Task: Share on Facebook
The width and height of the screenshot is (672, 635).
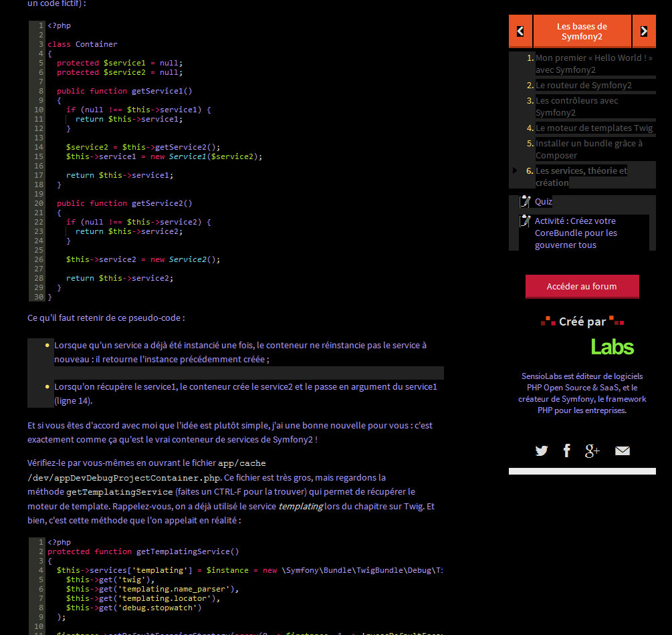Action: 566,451
